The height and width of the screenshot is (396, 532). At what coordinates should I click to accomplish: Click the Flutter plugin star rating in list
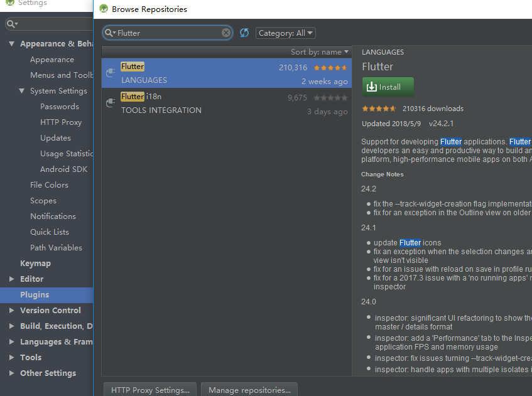330,68
